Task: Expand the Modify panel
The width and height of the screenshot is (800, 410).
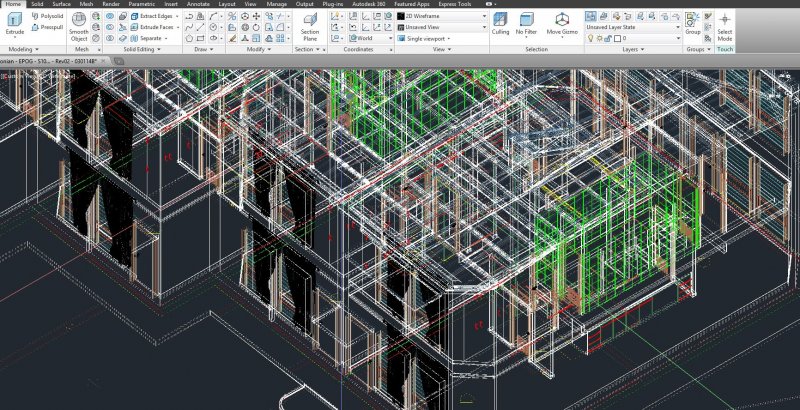Action: click(259, 49)
